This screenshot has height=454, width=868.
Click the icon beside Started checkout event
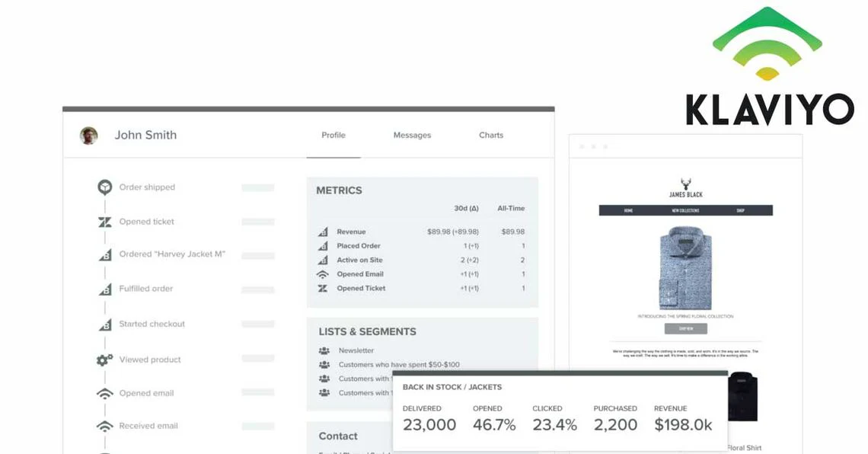coord(105,325)
